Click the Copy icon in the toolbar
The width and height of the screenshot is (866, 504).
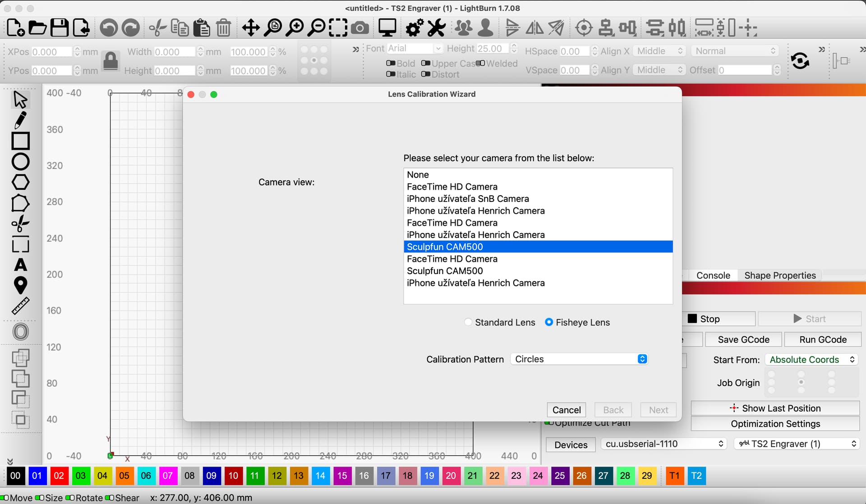pyautogui.click(x=180, y=28)
